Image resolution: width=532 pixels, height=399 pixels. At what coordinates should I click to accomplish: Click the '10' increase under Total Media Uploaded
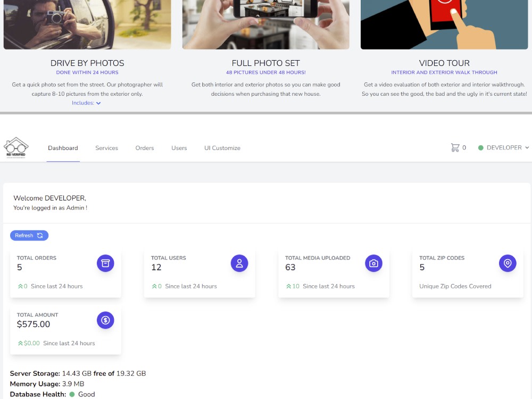[x=296, y=286]
